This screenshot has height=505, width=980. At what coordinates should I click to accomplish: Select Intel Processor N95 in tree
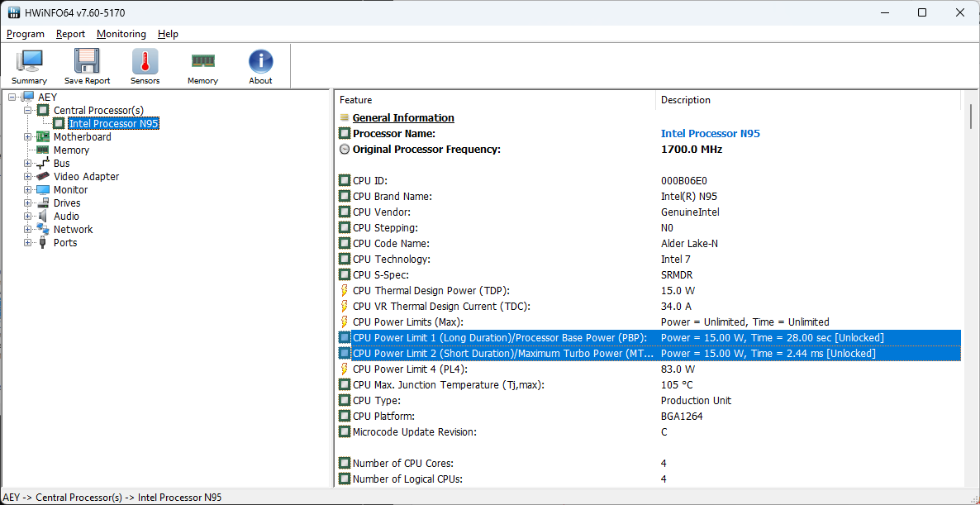pyautogui.click(x=113, y=124)
